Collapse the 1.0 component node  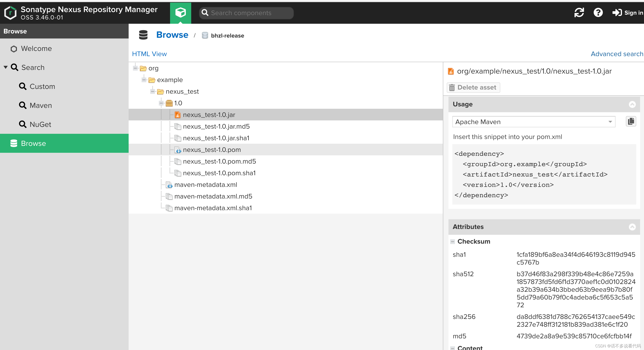[161, 103]
